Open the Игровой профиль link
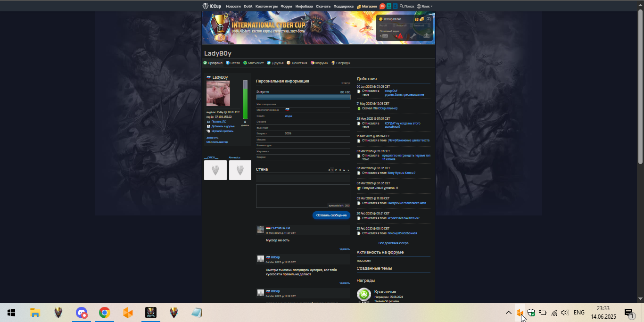The image size is (644, 322). 223,131
